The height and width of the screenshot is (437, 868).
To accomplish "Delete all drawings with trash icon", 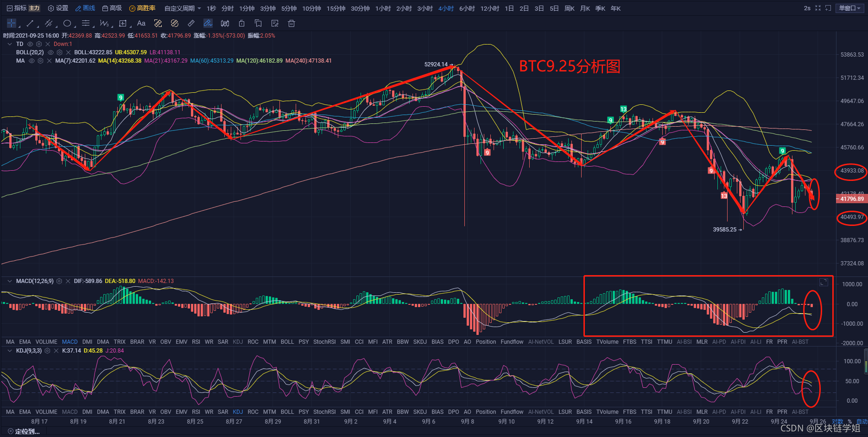I will tap(291, 23).
